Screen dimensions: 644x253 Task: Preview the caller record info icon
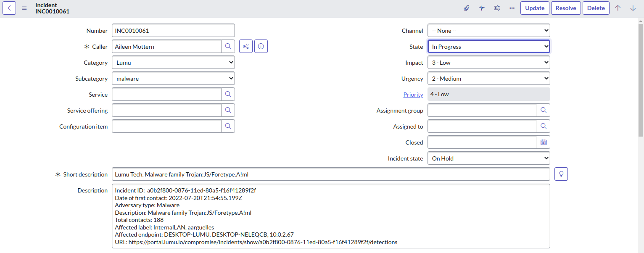pyautogui.click(x=261, y=46)
